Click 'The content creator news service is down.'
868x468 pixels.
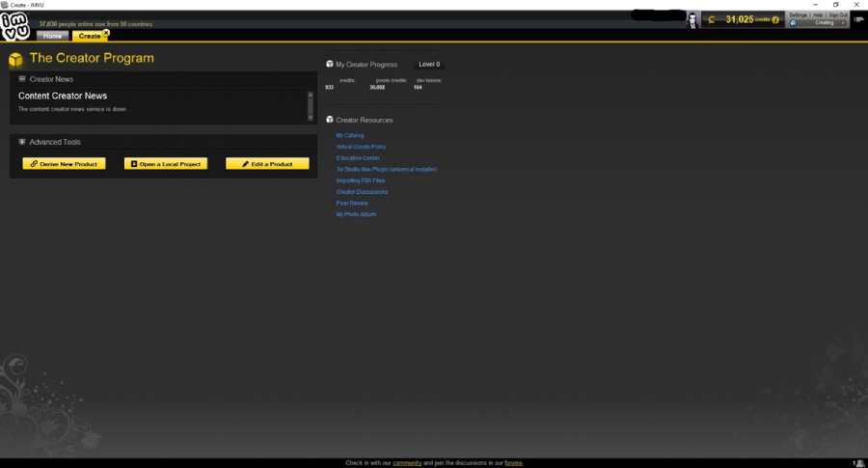(72, 109)
